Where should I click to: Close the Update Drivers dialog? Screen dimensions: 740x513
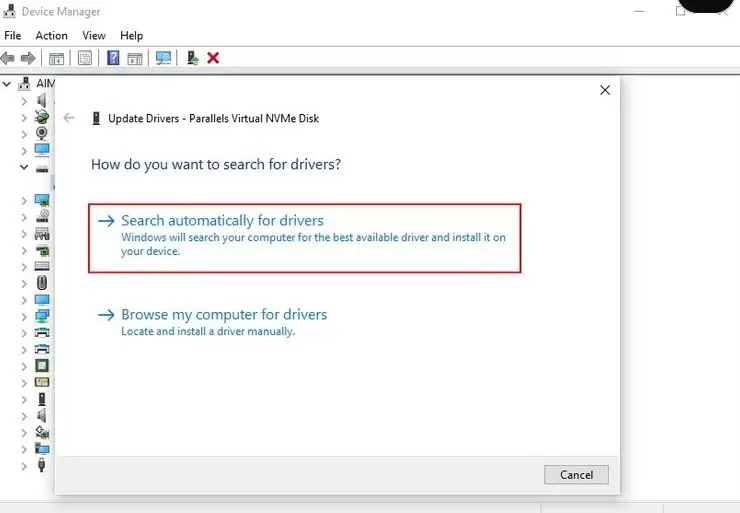[605, 90]
